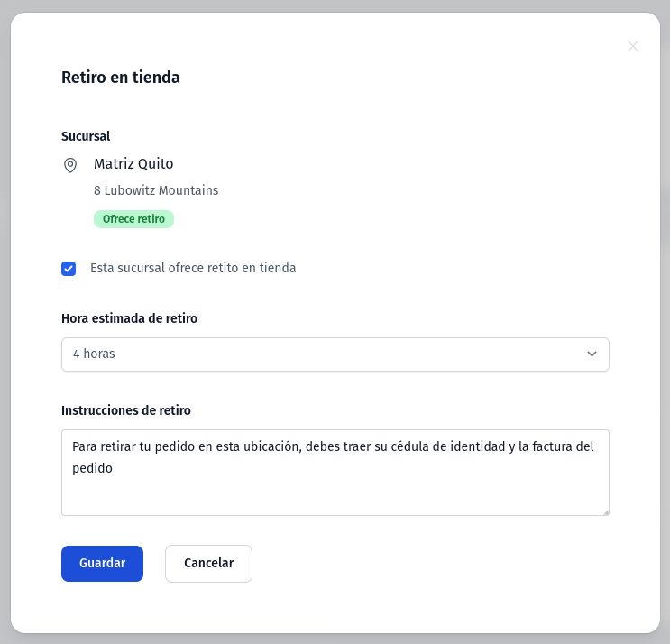Click the green 'Ofrece retiro' badge
This screenshot has width=670, height=644.
point(133,219)
